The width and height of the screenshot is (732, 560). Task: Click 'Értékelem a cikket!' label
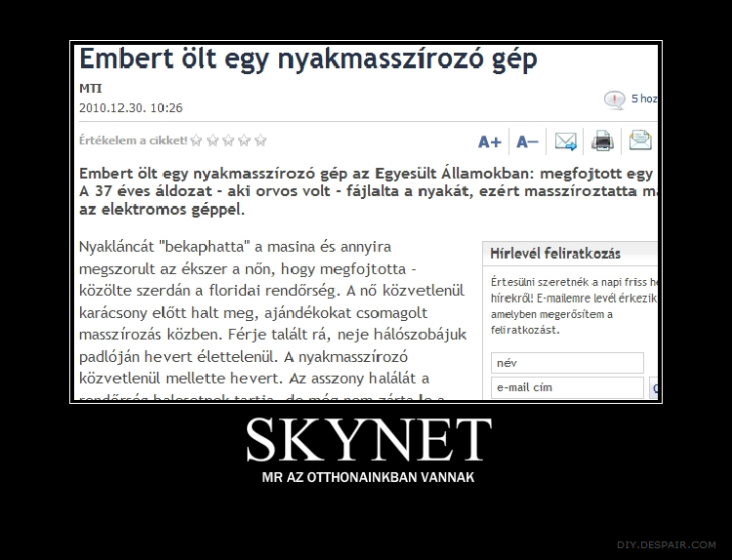point(133,140)
